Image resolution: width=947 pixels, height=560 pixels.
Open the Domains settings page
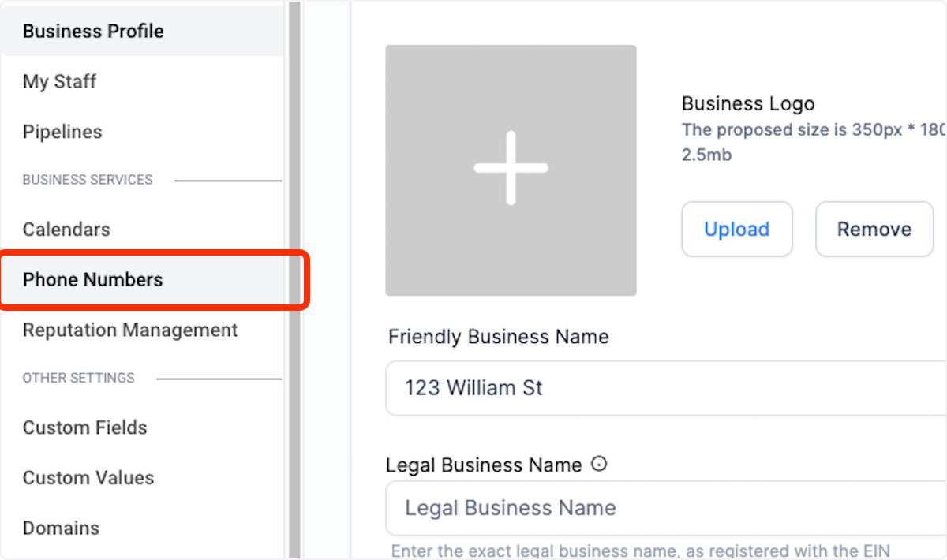(x=62, y=528)
